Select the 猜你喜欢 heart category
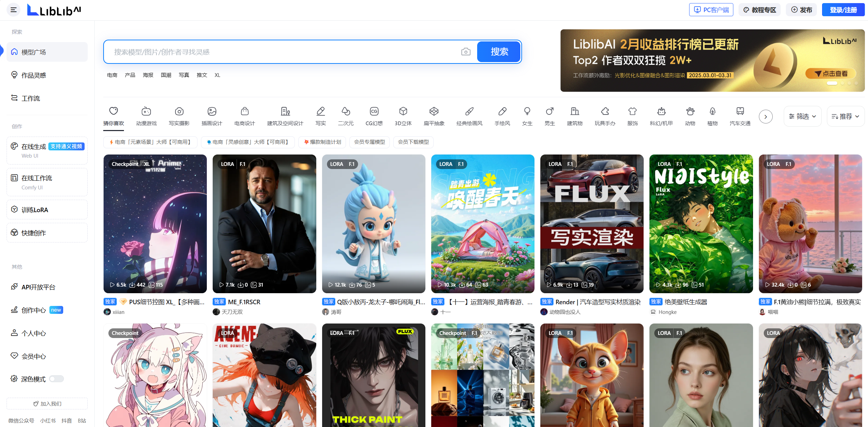The width and height of the screenshot is (868, 427). (x=114, y=116)
